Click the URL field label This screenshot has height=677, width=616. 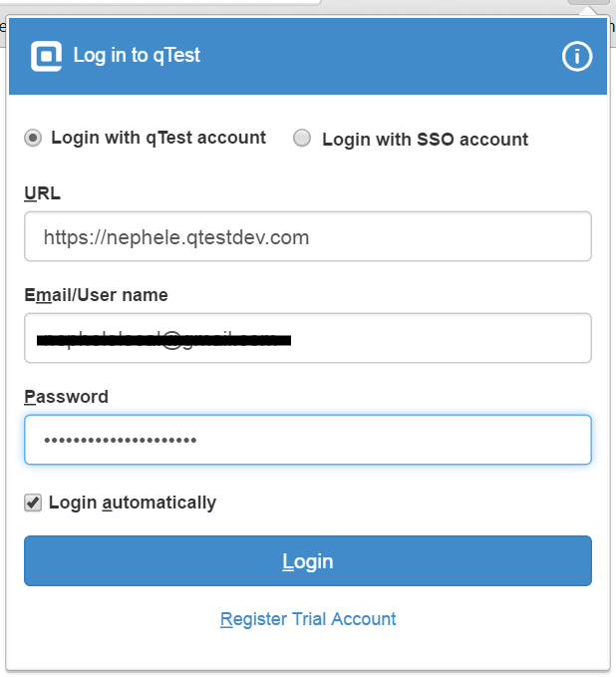pos(42,193)
